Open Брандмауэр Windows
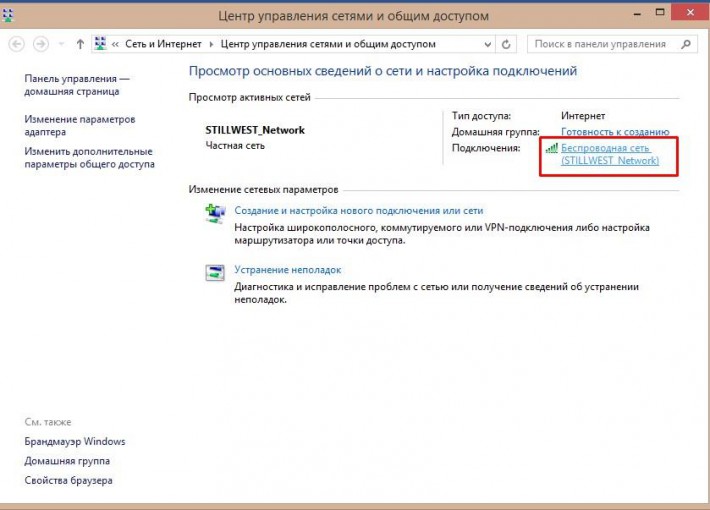 point(75,441)
